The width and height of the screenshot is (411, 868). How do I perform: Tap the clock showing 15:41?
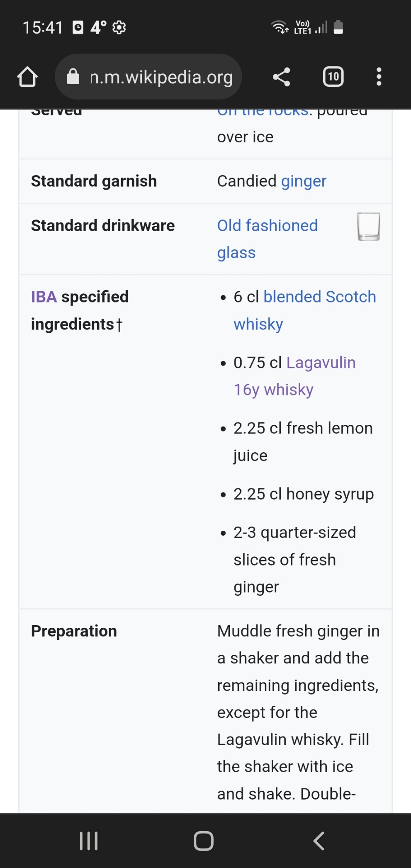point(43,28)
